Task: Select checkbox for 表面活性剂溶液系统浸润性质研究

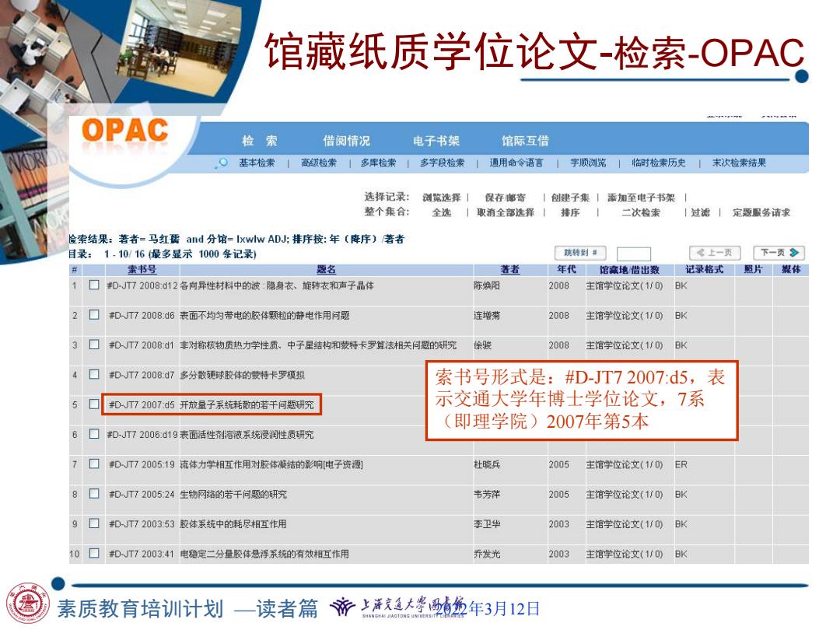Action: point(94,434)
